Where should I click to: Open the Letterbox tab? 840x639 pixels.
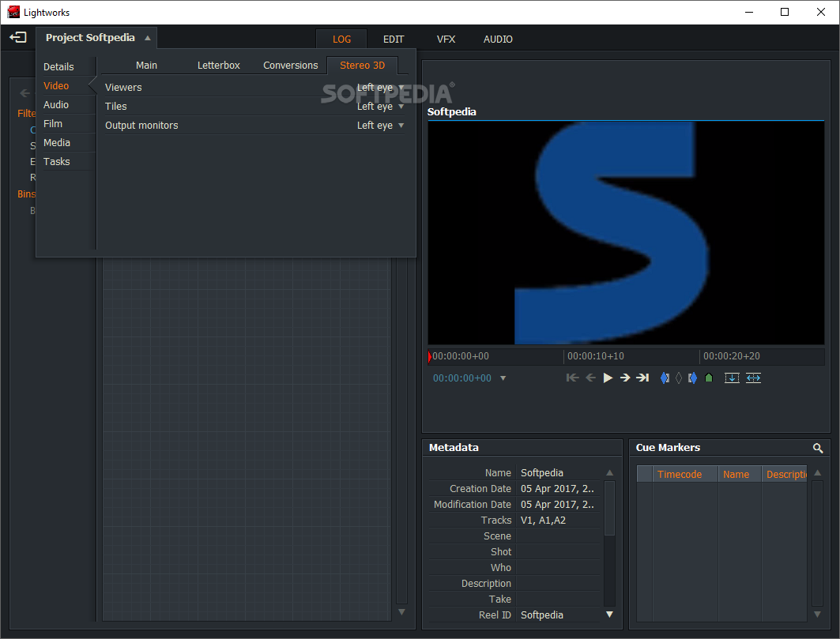click(x=219, y=66)
